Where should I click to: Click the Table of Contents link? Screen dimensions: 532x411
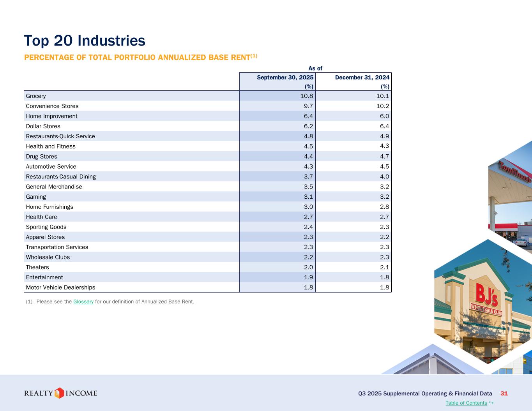466,403
